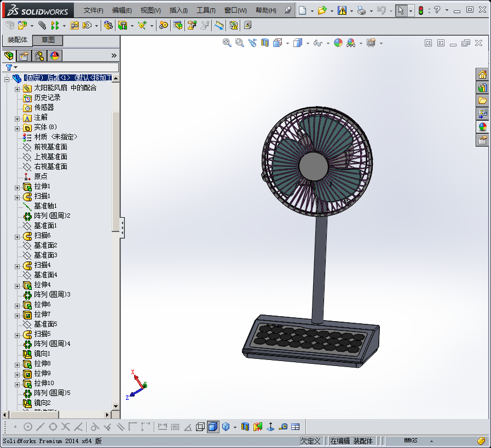
Task: Open the File Explorer task pane icon
Action: click(x=482, y=101)
